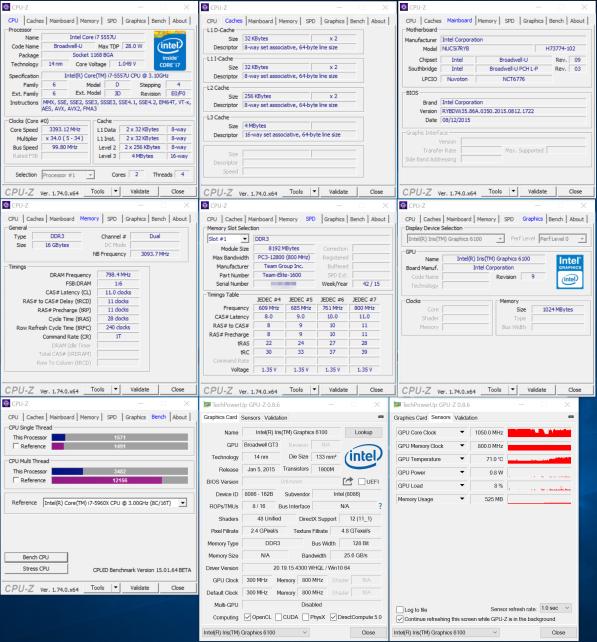Uncheck Continue refreshing while GPU-Z in background

pos(400,619)
